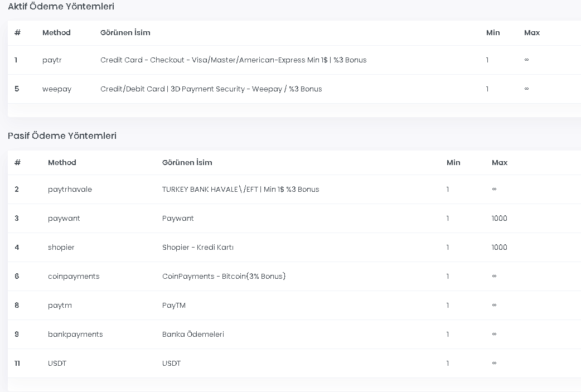Click Görünen İsim header in passive table
Viewport: 581px width, 392px height.
[187, 162]
